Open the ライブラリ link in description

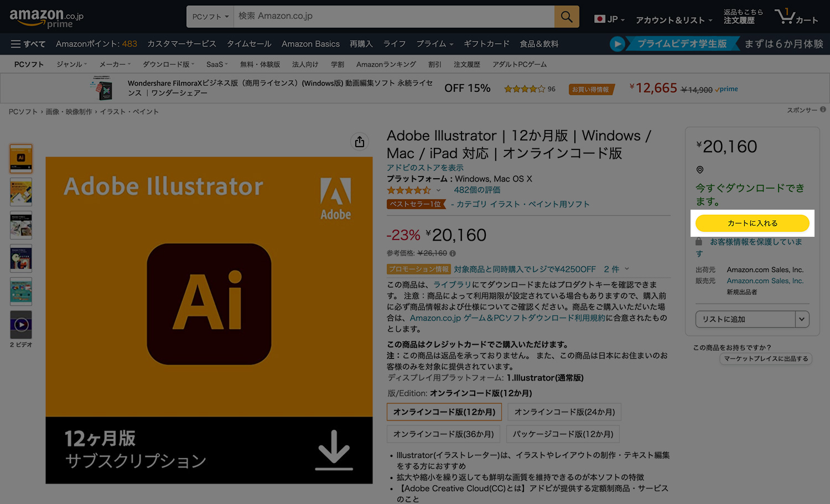coord(453,284)
